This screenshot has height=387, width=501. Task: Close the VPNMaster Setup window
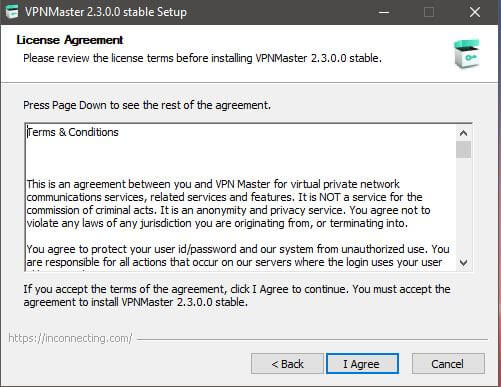pyautogui.click(x=475, y=12)
